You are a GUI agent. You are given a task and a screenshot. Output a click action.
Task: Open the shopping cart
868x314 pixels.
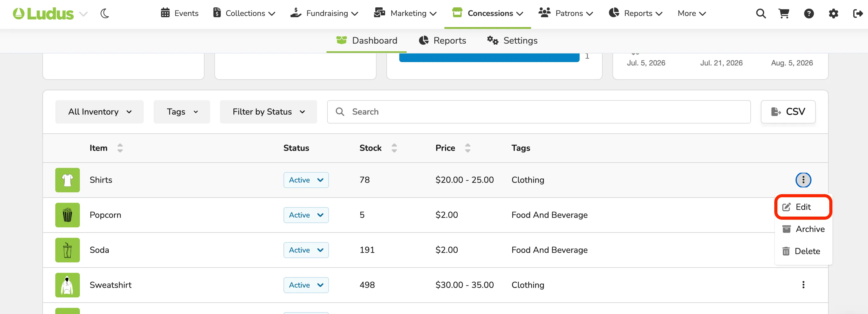tap(784, 14)
